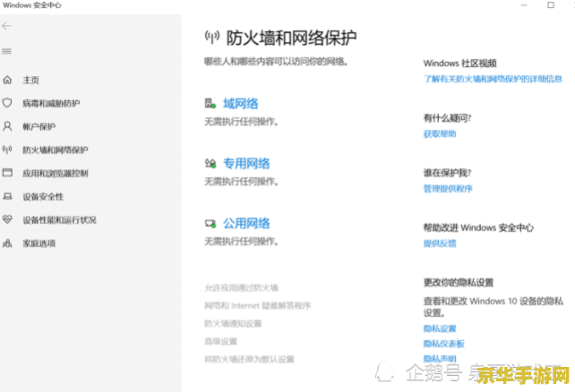Image resolution: width=575 pixels, height=392 pixels.
Task: Open 了解有关防火墙和网络保护的详细信息 link
Action: coord(493,79)
